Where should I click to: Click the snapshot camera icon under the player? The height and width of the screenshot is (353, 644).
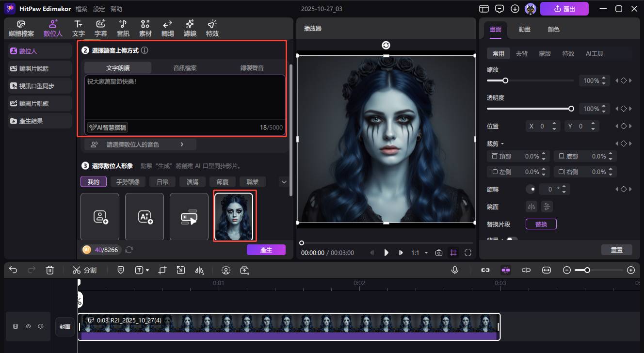point(439,253)
